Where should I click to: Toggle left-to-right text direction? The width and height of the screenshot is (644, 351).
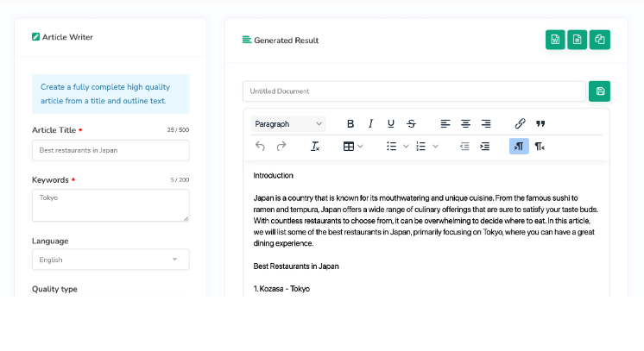coord(519,146)
